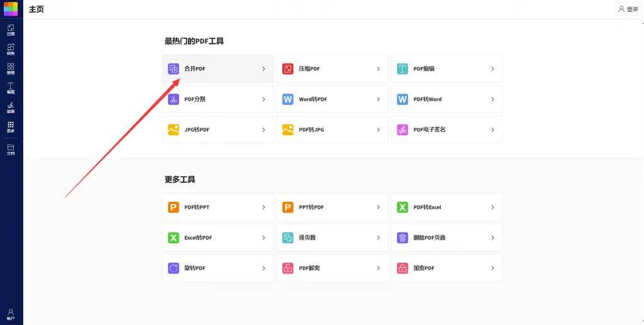This screenshot has width=644, height=325.
Task: Open the 编辑 sidebar tool
Action: pos(11,88)
